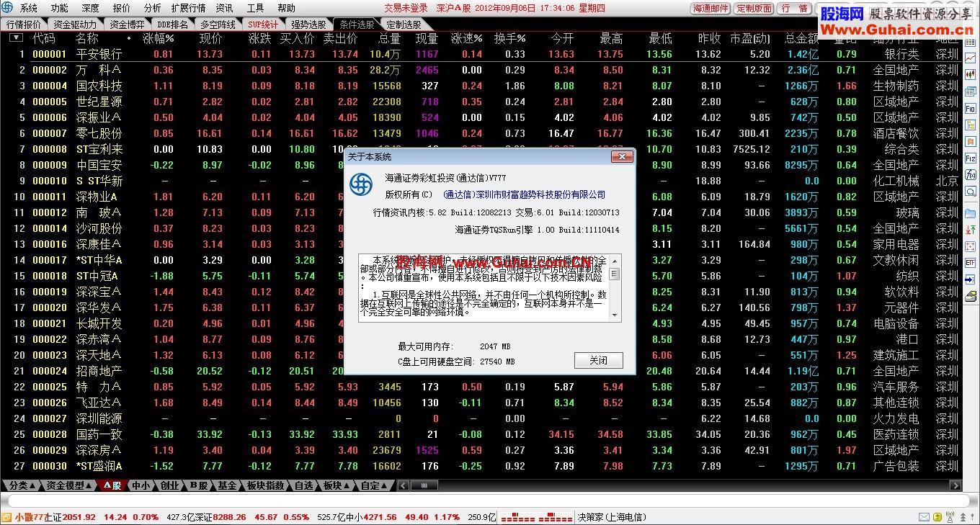Click the red market breadth blocks in the status bar
Screen dimensions: 980x525
(x=536, y=517)
